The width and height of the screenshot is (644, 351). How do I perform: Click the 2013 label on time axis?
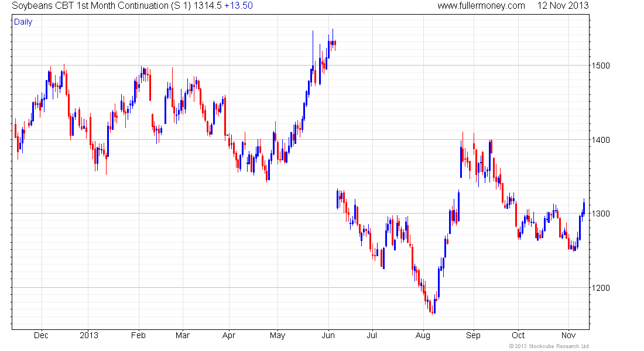click(x=89, y=335)
